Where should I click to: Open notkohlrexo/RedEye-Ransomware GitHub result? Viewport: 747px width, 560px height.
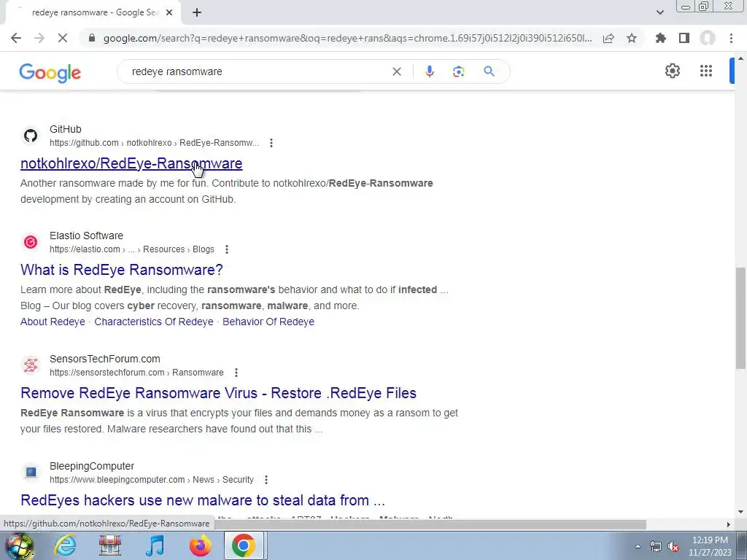(131, 163)
